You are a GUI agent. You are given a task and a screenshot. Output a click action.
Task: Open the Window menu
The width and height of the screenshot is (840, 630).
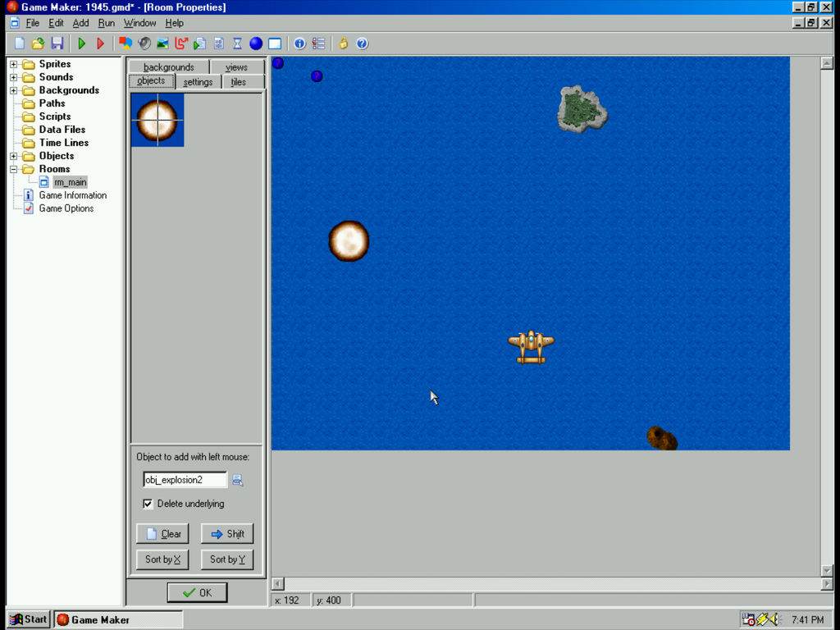coord(139,23)
